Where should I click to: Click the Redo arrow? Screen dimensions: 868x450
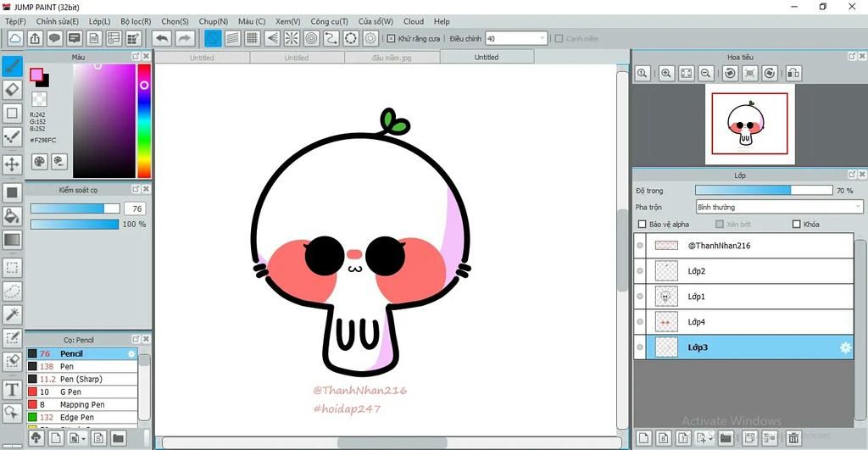point(185,39)
